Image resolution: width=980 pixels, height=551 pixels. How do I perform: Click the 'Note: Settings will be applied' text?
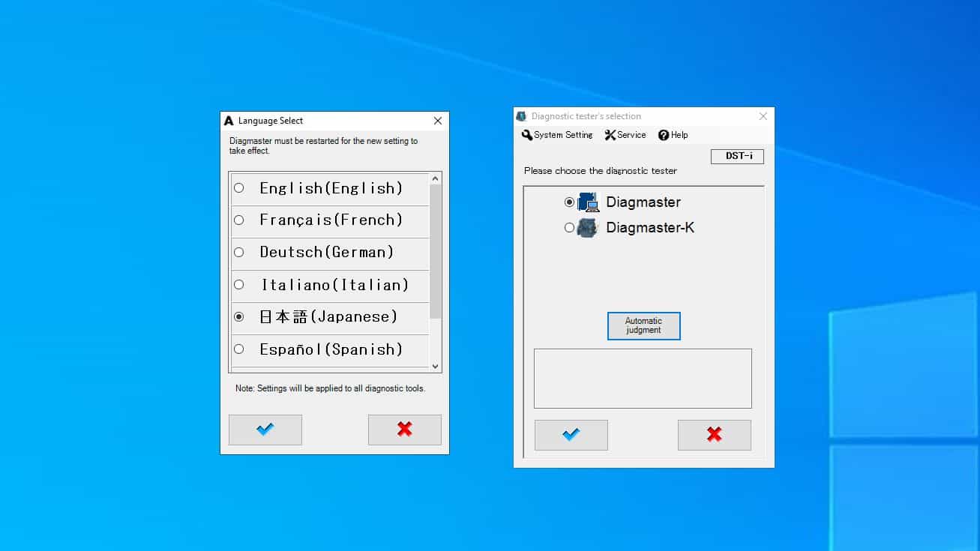point(331,388)
